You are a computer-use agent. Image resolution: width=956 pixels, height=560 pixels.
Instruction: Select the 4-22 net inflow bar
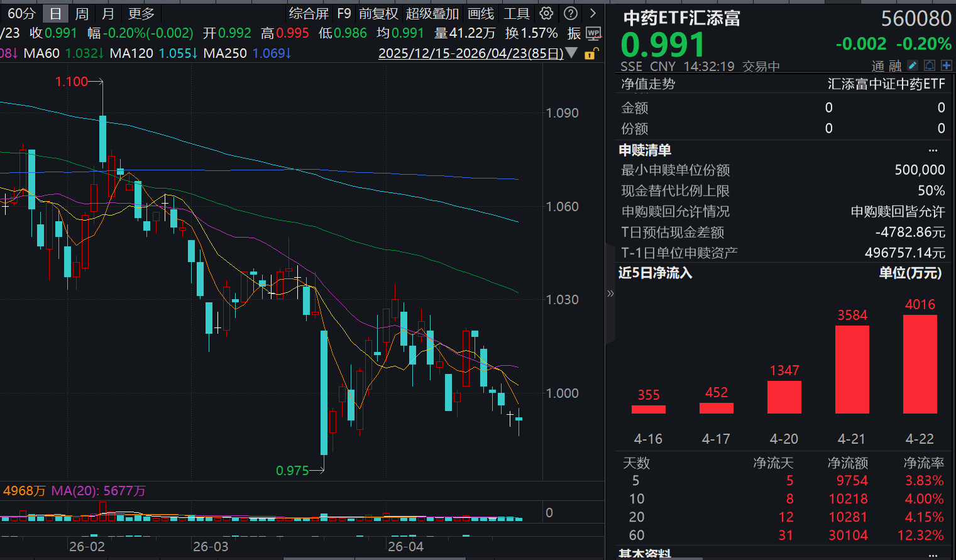point(920,364)
